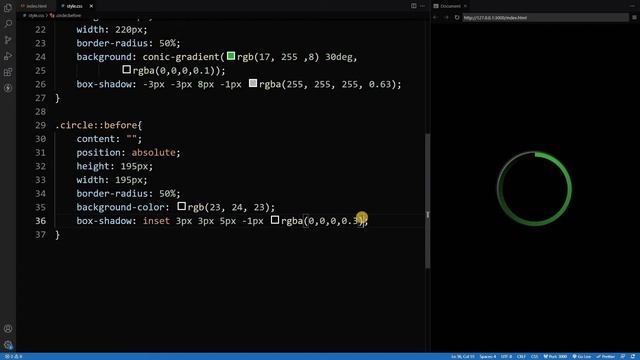Image resolution: width=640 pixels, height=360 pixels.
Task: Click the Ln, Col indicator in status bar
Action: (462, 357)
